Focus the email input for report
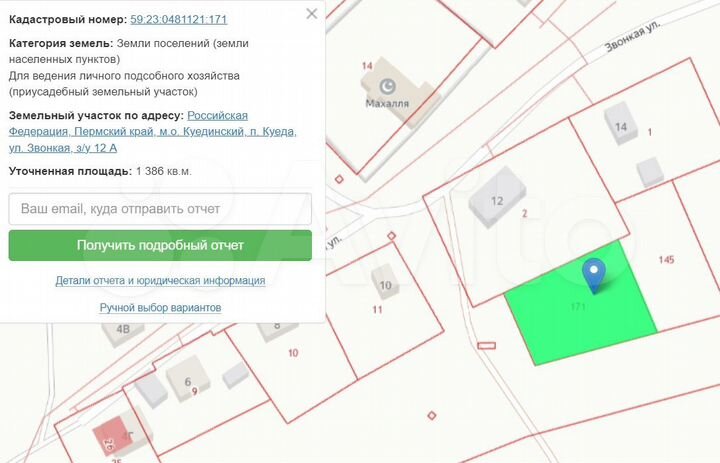 (x=160, y=209)
